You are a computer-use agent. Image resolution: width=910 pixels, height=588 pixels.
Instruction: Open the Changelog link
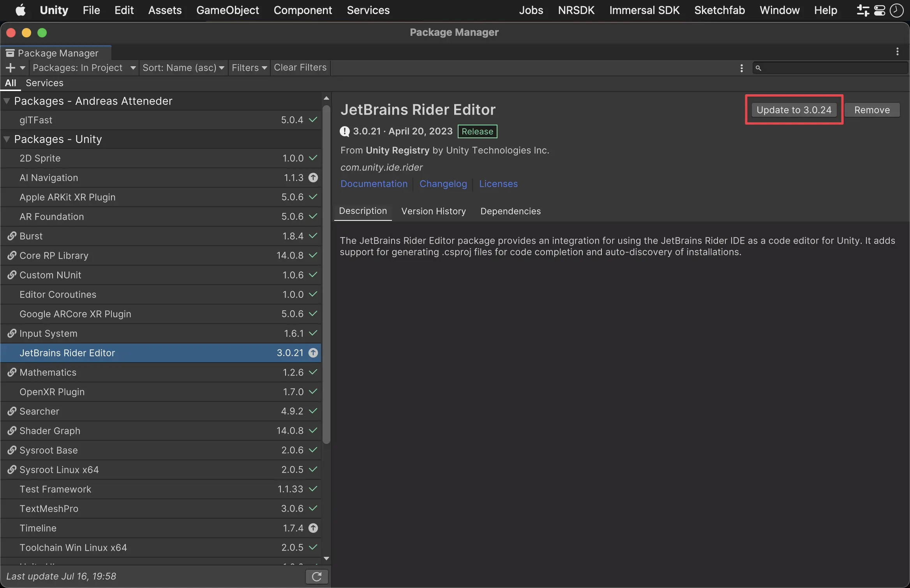pos(443,184)
